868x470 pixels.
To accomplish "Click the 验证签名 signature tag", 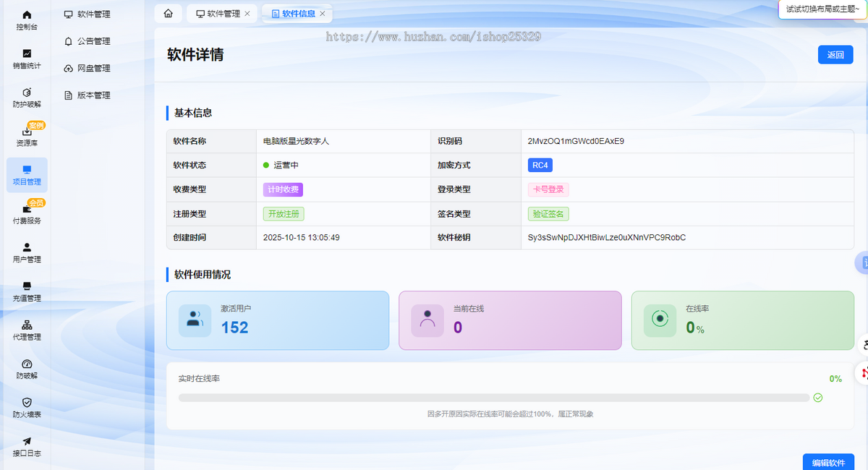I will pos(548,214).
